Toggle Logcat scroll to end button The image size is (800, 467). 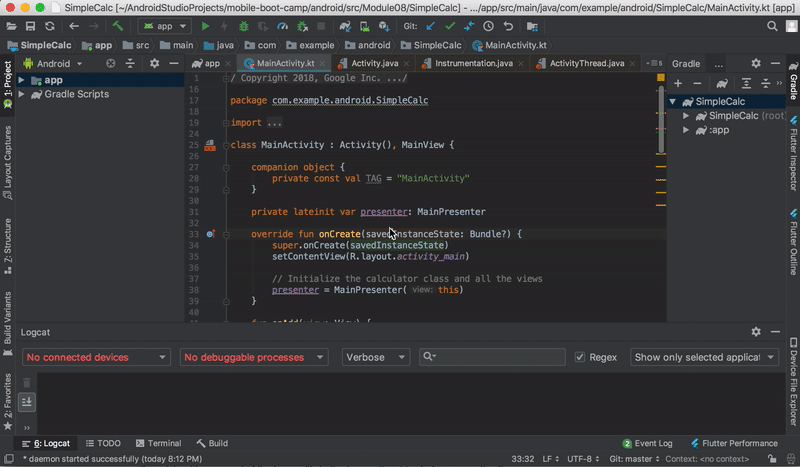27,402
